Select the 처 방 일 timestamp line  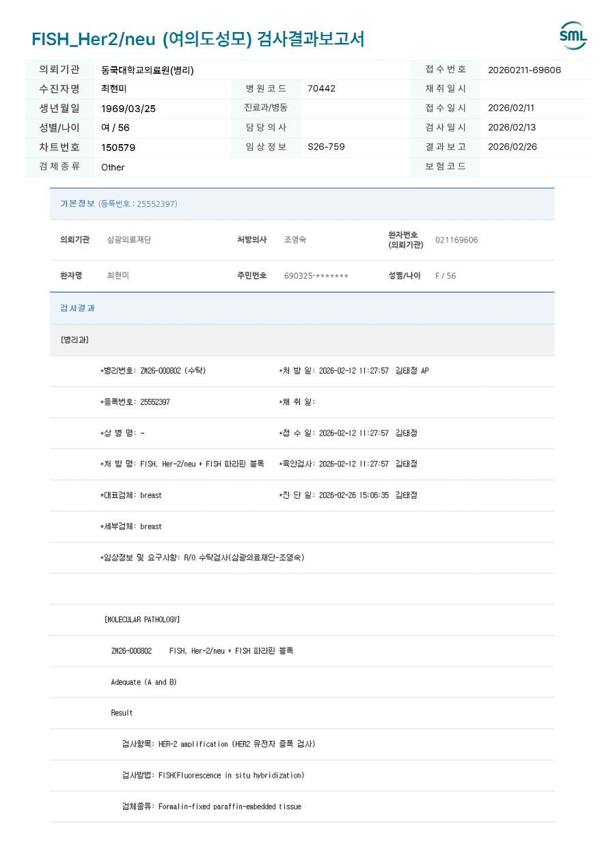[354, 371]
